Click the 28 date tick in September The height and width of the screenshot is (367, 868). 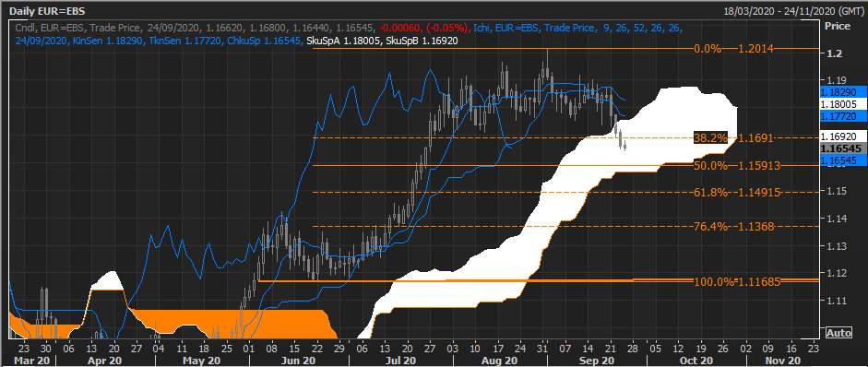pyautogui.click(x=632, y=349)
